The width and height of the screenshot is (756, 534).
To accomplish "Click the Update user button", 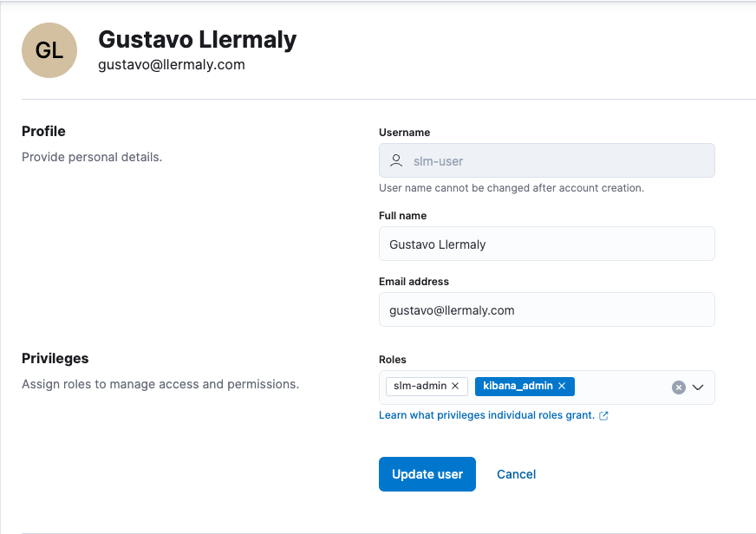I will [427, 474].
